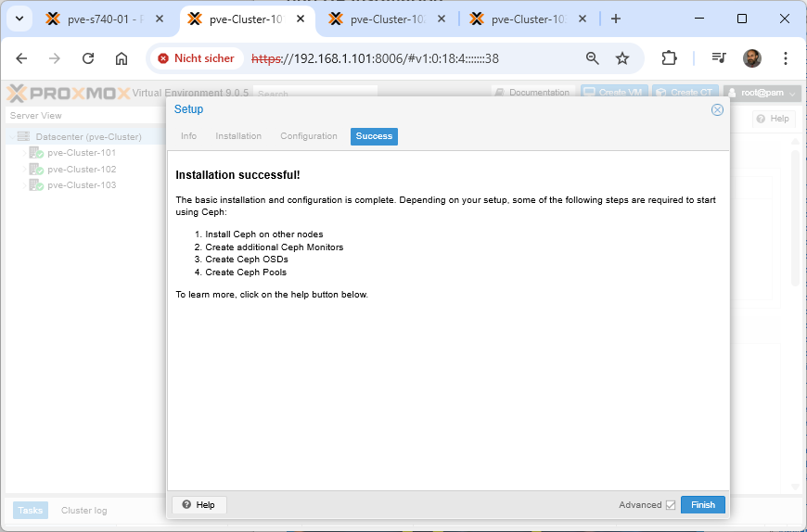Viewport: 807px width, 532px height.
Task: Open the root@pam user dropdown
Action: (762, 93)
